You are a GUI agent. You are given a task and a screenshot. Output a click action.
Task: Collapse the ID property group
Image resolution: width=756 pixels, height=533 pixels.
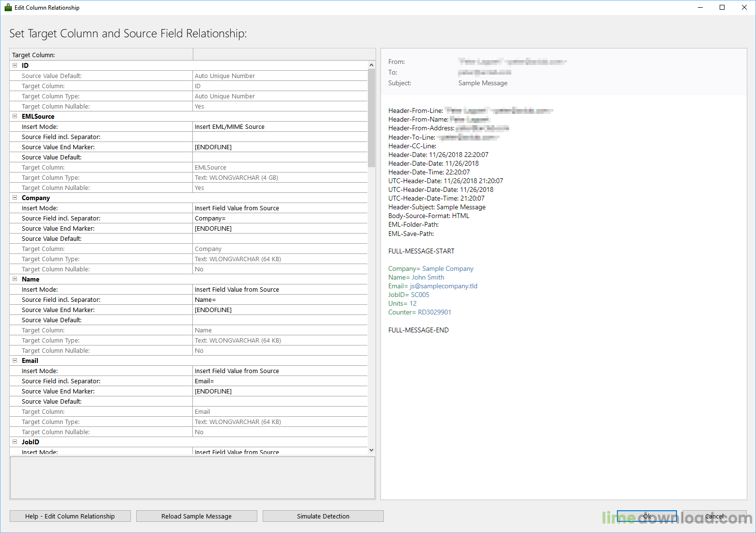[x=15, y=65]
